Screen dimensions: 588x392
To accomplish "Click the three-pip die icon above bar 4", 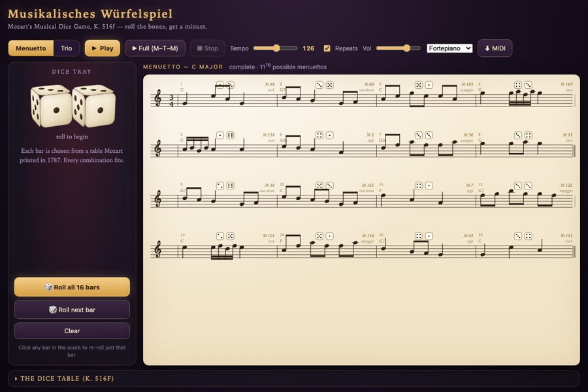I will (x=528, y=85).
